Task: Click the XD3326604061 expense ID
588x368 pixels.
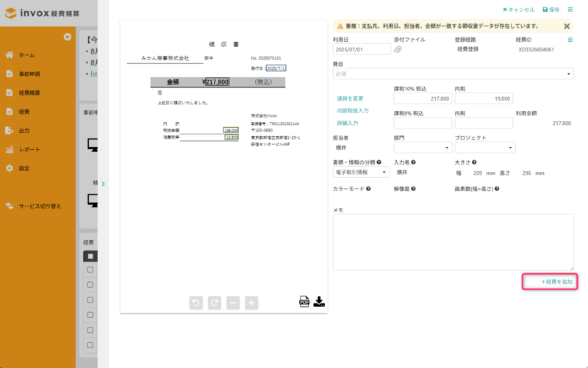Action: tap(537, 49)
